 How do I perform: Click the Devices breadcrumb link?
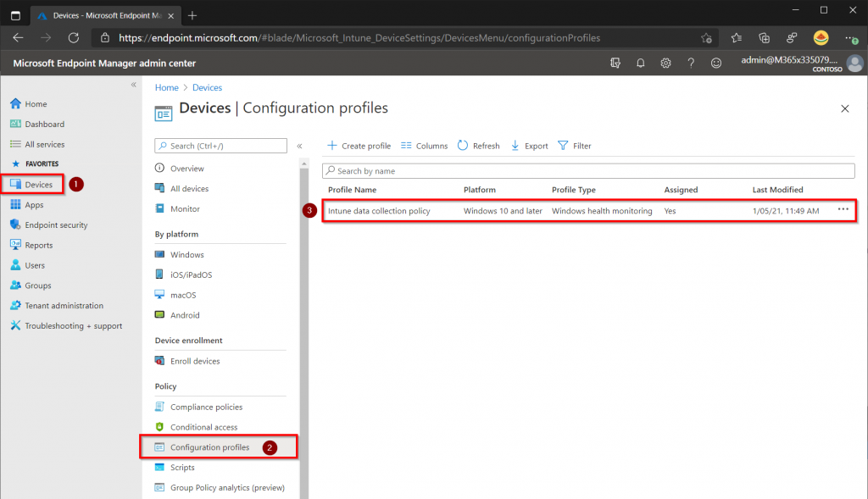pos(207,87)
